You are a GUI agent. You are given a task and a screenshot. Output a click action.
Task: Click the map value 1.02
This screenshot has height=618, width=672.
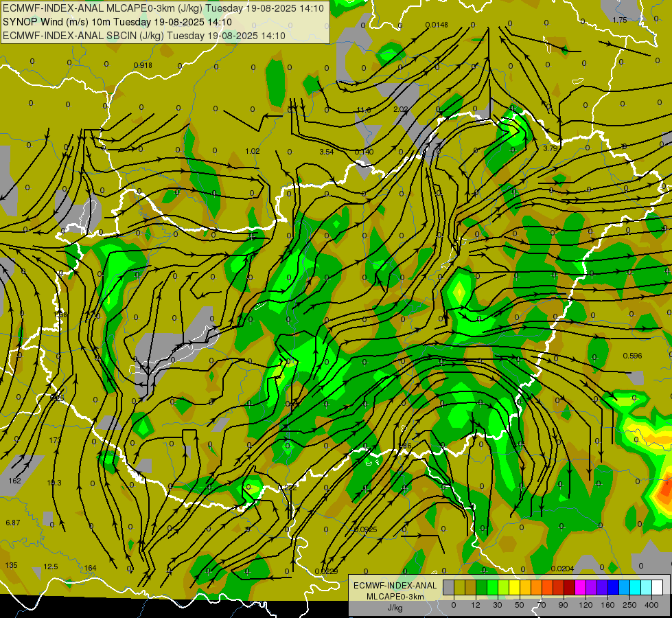(253, 151)
